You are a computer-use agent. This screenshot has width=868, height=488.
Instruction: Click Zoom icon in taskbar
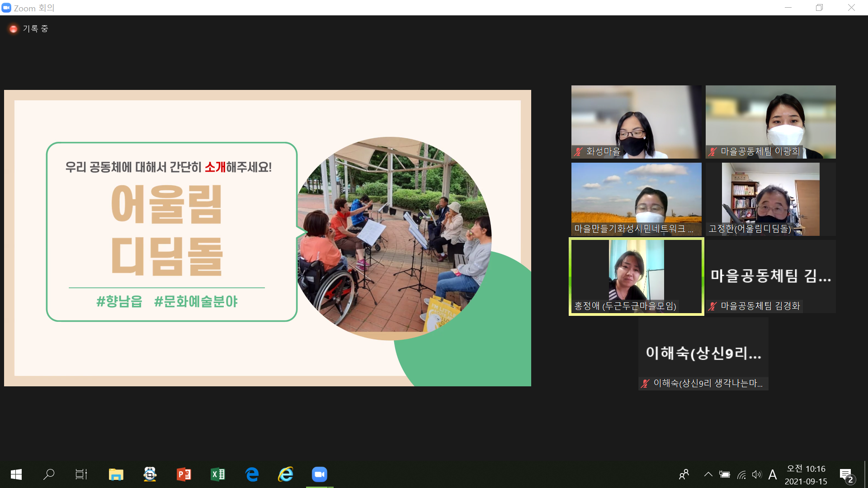click(x=320, y=474)
